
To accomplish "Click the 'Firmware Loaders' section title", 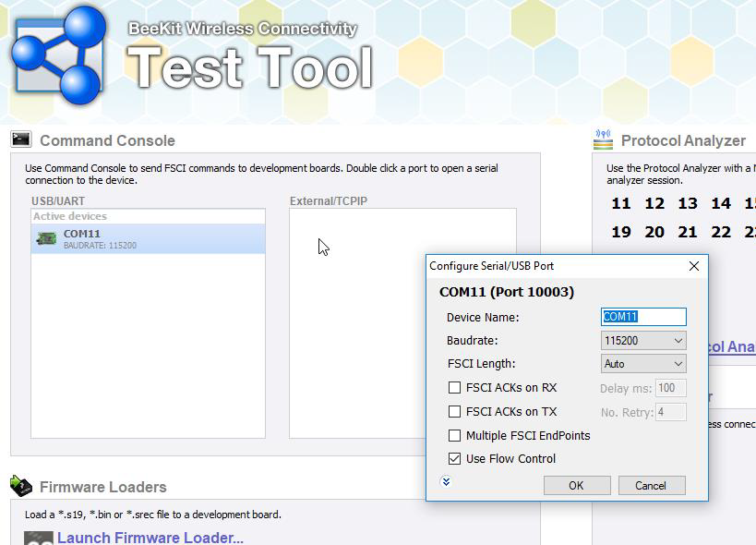I will click(102, 487).
